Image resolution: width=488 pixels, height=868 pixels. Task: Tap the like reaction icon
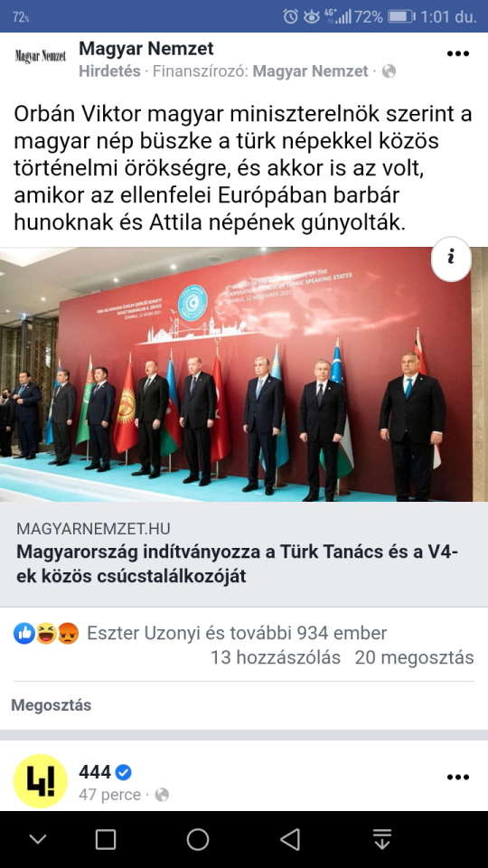click(x=24, y=633)
